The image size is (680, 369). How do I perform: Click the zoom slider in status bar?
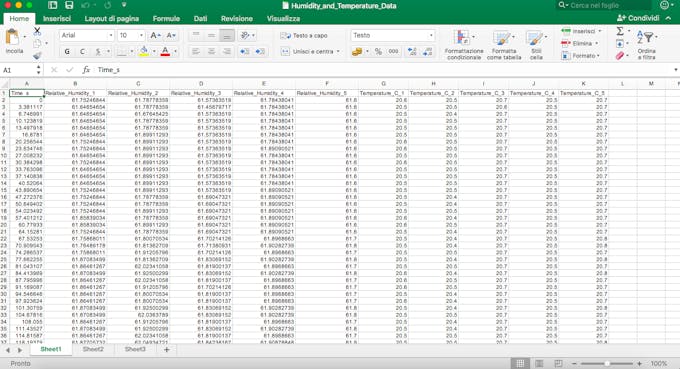[x=607, y=363]
